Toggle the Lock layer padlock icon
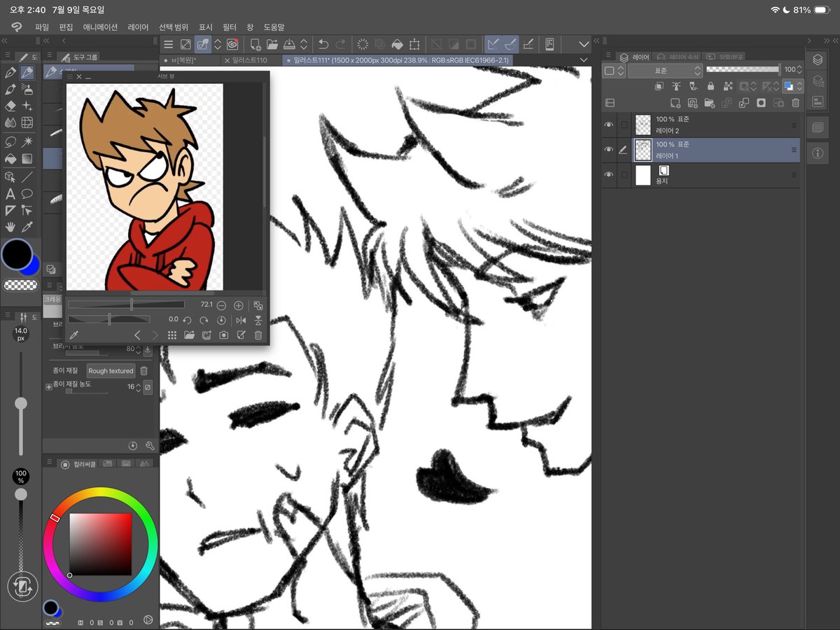This screenshot has width=840, height=630. click(x=710, y=86)
